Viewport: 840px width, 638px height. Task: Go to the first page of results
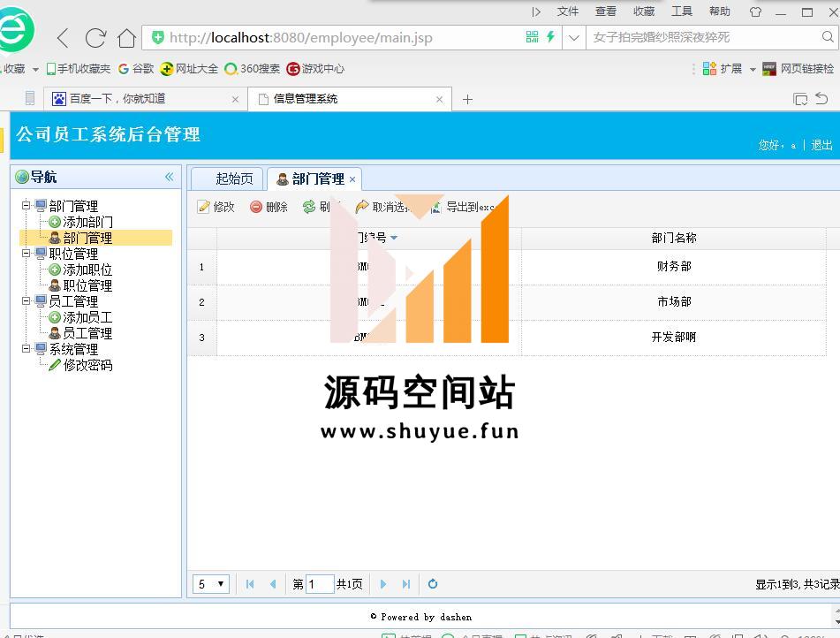(250, 584)
